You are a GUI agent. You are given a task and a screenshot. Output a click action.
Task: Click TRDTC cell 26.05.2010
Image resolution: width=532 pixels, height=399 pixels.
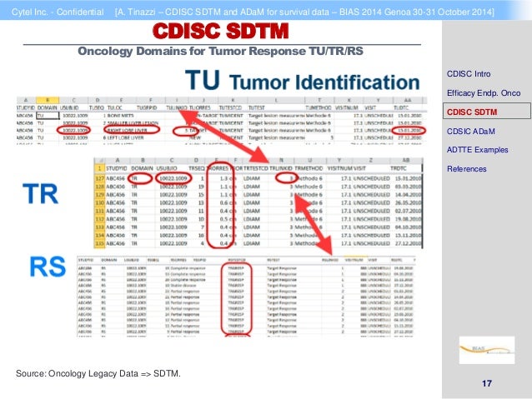point(408,202)
